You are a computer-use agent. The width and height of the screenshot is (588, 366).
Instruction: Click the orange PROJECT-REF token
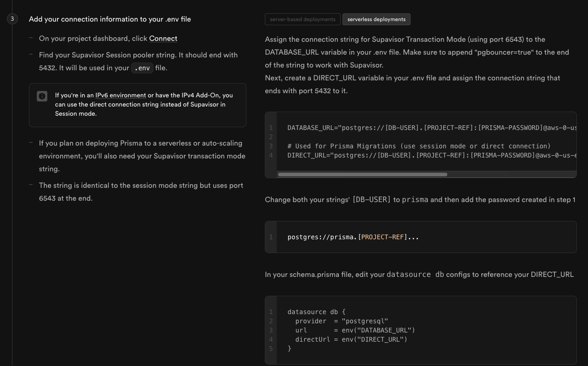[x=382, y=237]
